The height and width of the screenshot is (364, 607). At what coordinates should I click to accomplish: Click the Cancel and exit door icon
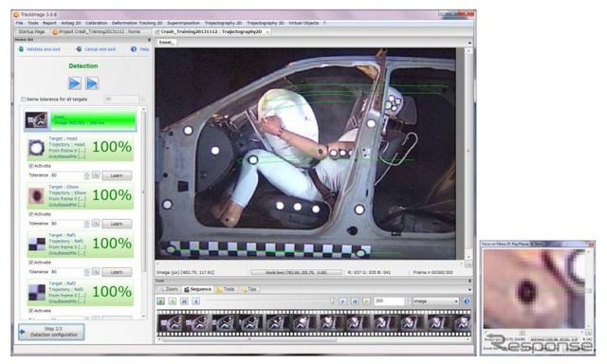coord(79,49)
